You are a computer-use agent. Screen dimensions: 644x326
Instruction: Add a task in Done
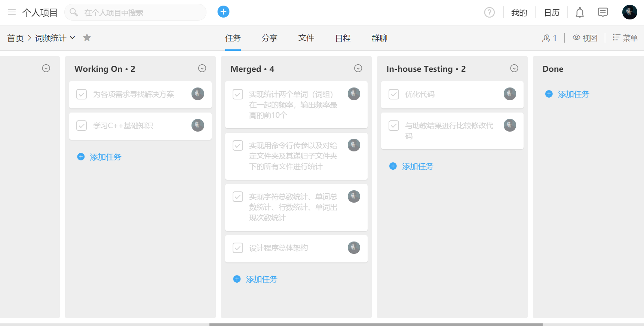pos(567,94)
